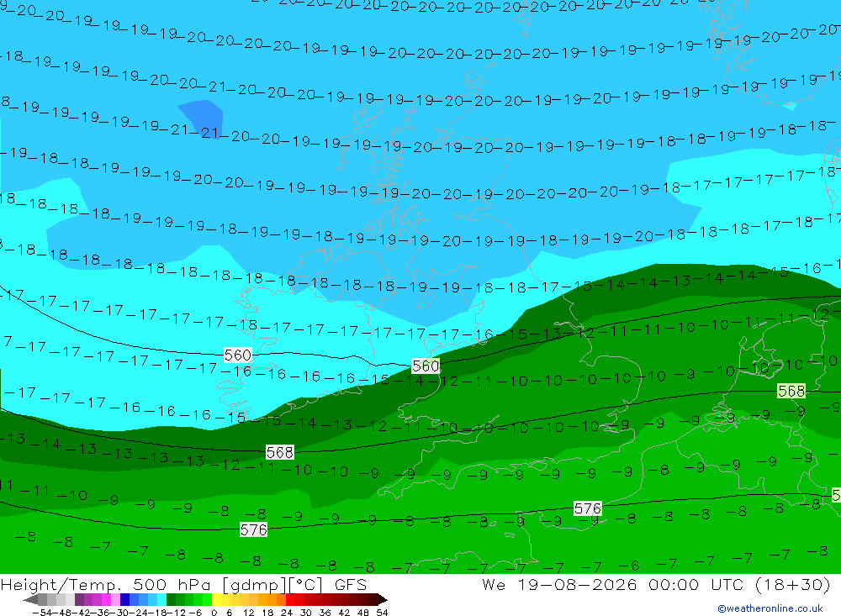841x616 pixels.
Task: Click the 'We 19-08-2026 00:00 UTC' date text
Action: [x=616, y=584]
